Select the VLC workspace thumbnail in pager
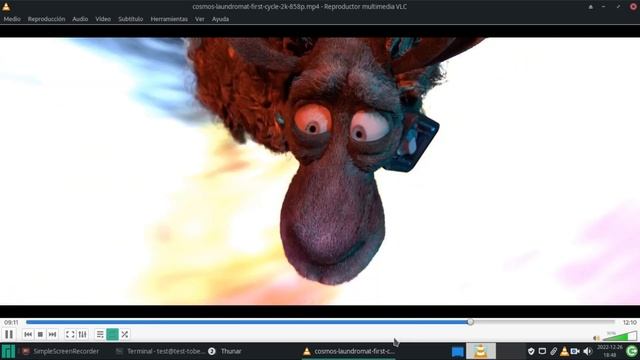The image size is (640, 360). click(x=481, y=351)
